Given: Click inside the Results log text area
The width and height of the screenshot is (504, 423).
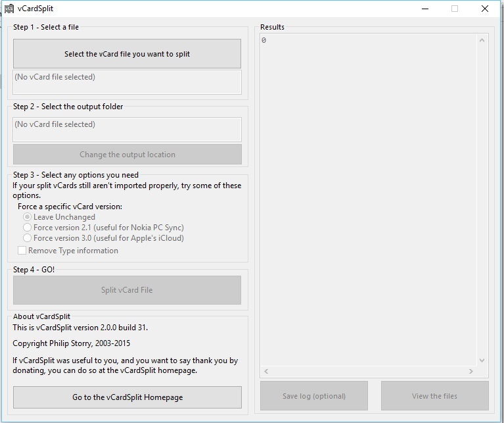Looking at the screenshot, I should click(368, 197).
